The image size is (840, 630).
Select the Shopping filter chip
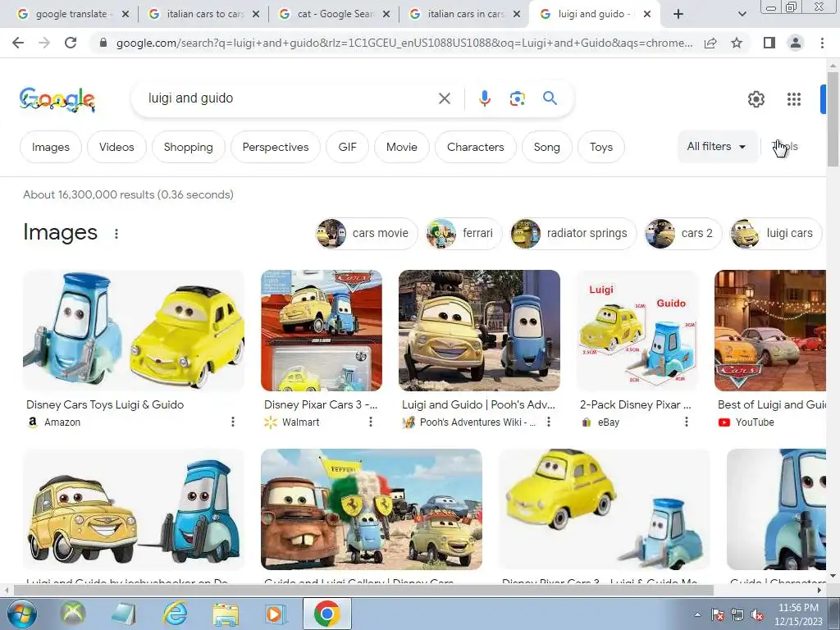pyautogui.click(x=188, y=147)
